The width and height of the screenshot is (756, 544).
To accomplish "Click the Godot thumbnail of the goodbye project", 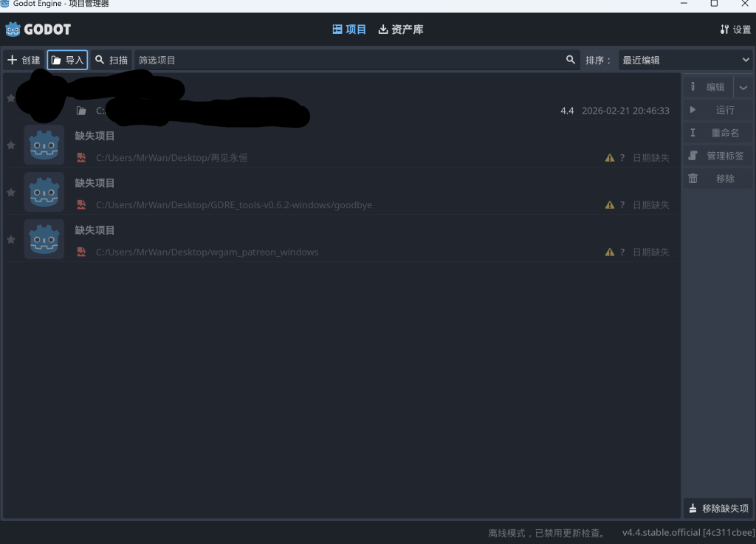I will (x=44, y=192).
